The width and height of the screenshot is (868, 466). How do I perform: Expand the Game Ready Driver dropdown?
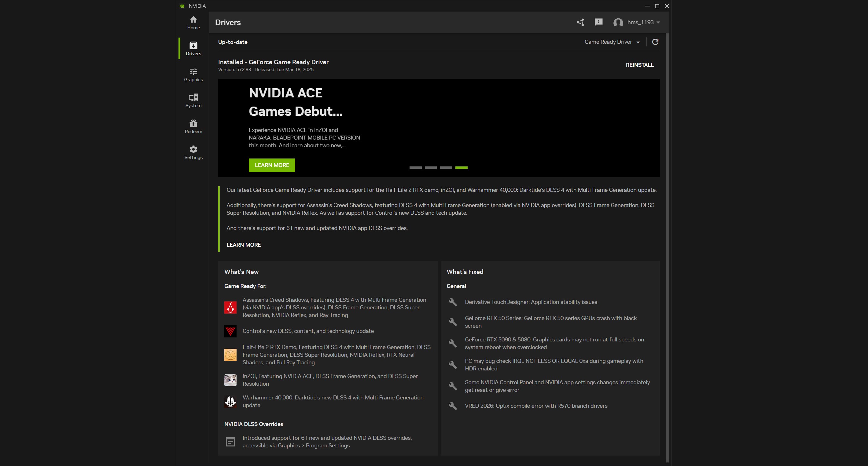pos(612,42)
